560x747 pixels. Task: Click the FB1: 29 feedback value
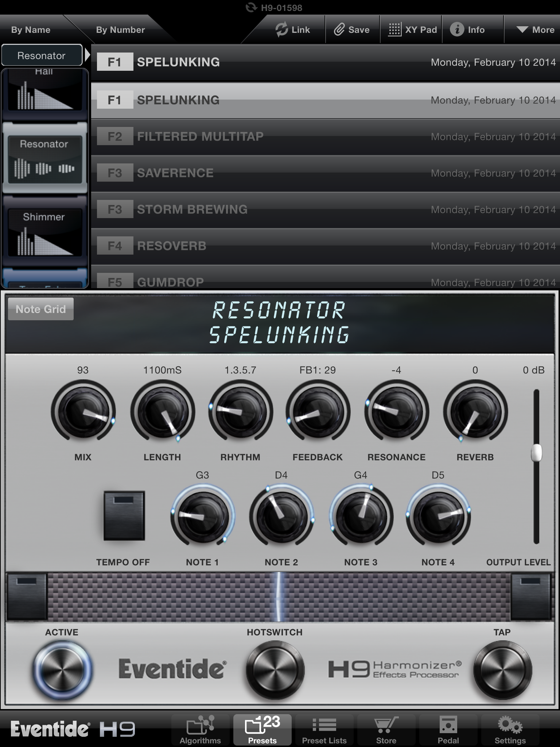pos(318,370)
